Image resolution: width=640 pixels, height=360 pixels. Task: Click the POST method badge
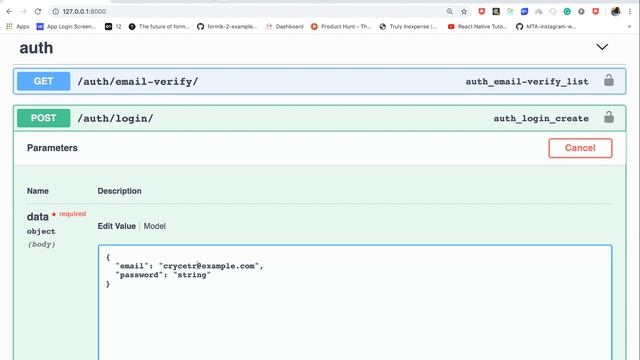point(43,118)
